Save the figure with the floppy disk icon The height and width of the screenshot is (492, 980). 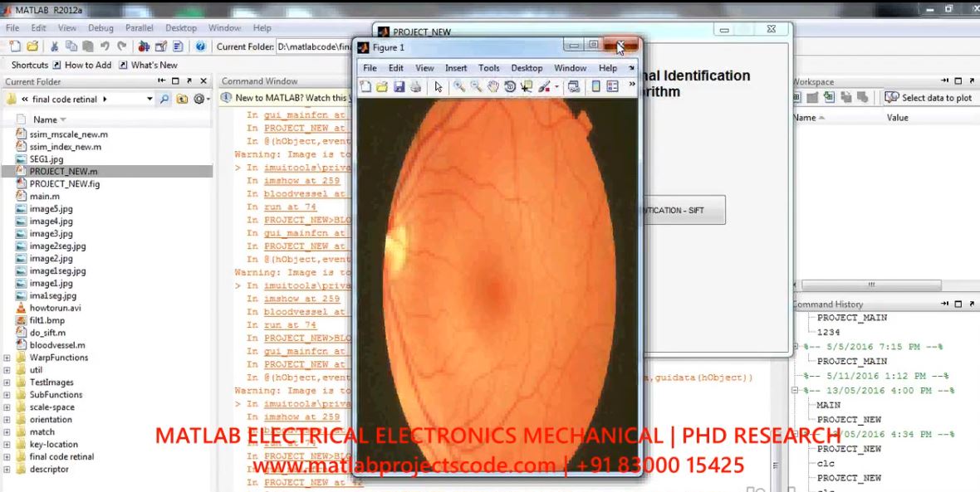click(x=399, y=87)
